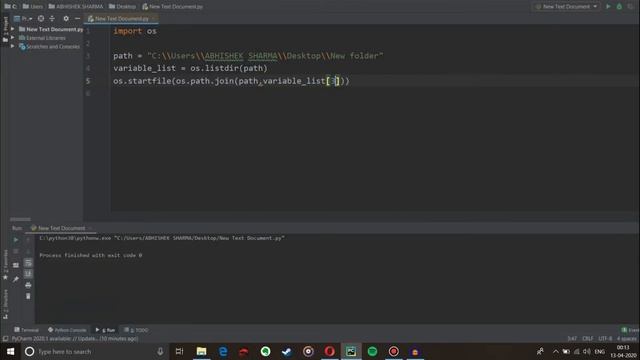The width and height of the screenshot is (640, 360).
Task: Open Windows Start menu
Action: (11, 351)
